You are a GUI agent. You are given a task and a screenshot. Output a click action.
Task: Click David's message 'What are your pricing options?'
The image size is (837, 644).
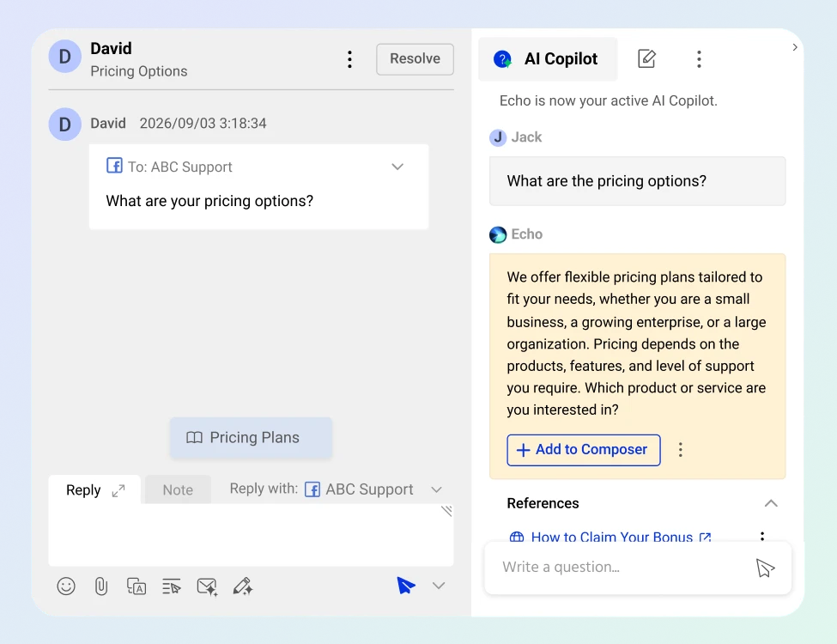209,201
